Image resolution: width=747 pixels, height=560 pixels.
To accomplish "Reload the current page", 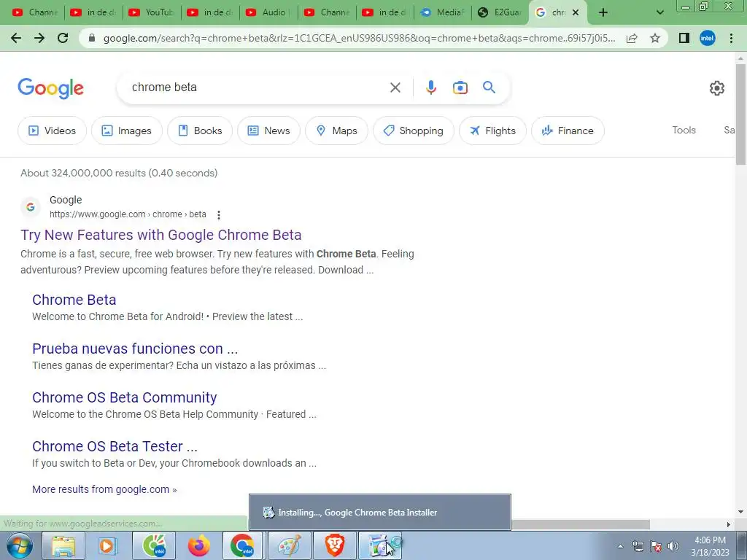I will click(63, 38).
